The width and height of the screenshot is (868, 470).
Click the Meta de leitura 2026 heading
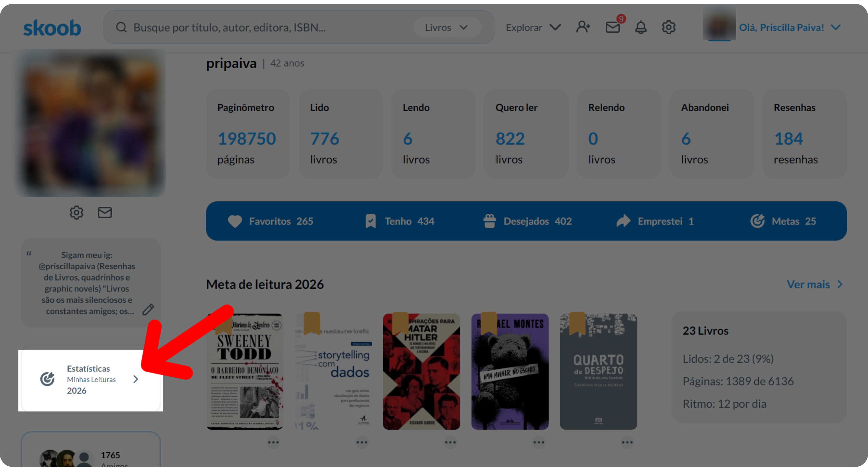(x=265, y=285)
